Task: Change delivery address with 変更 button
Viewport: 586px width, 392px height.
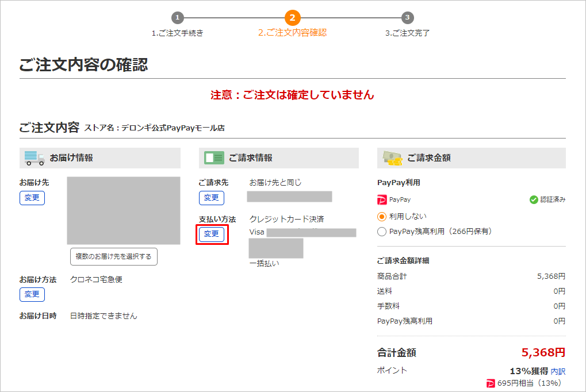Action: coord(32,198)
